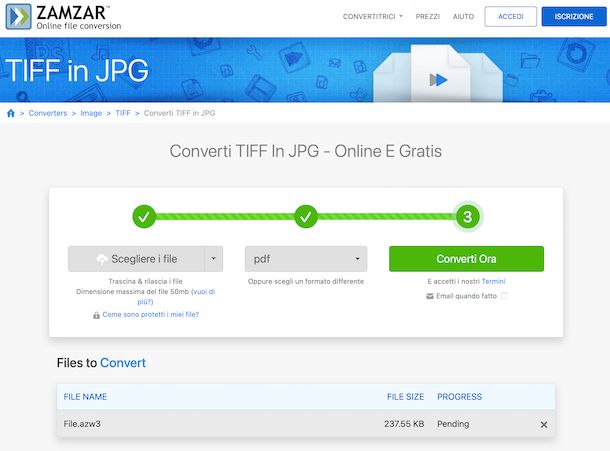
Task: Open the vuoi di più? link
Action: coord(177,297)
